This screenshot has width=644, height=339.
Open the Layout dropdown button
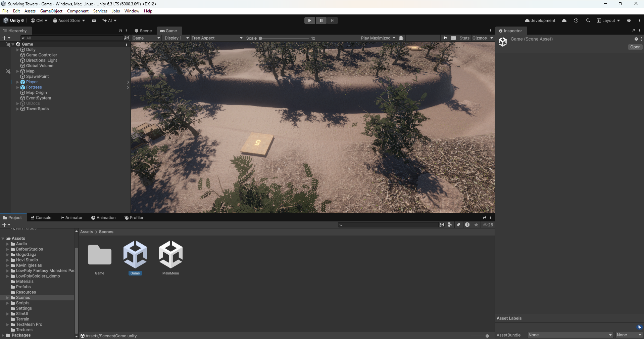tap(608, 20)
